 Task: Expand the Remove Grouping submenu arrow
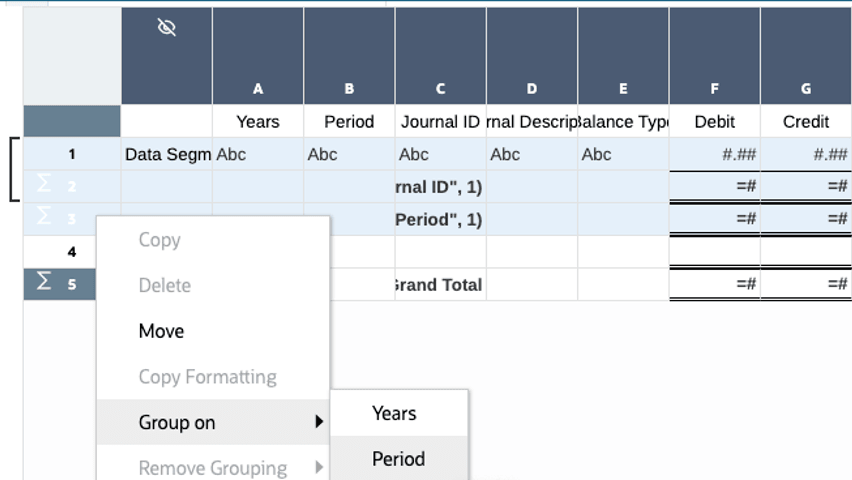pos(319,467)
